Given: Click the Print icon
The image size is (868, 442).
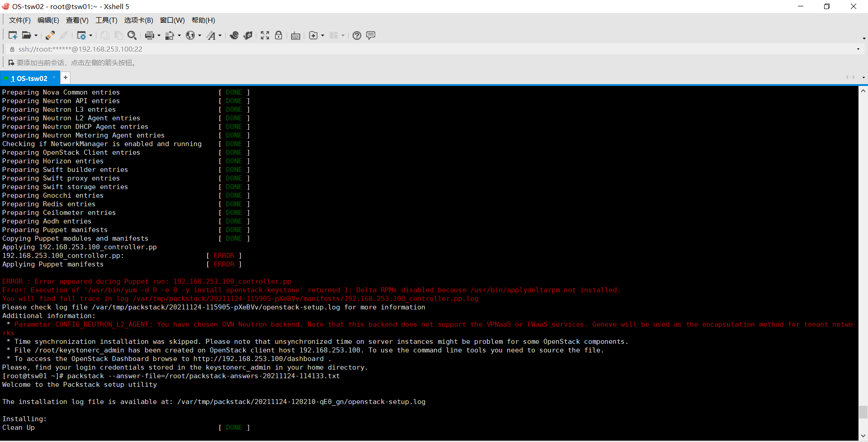Looking at the screenshot, I should tap(150, 35).
